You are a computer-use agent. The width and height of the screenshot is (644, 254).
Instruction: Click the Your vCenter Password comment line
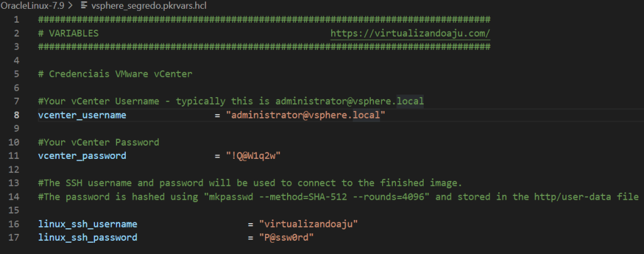click(x=98, y=142)
